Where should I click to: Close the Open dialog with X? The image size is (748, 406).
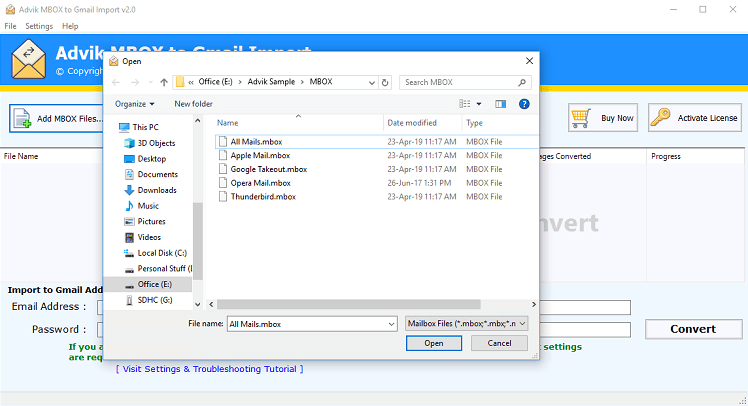(x=529, y=61)
